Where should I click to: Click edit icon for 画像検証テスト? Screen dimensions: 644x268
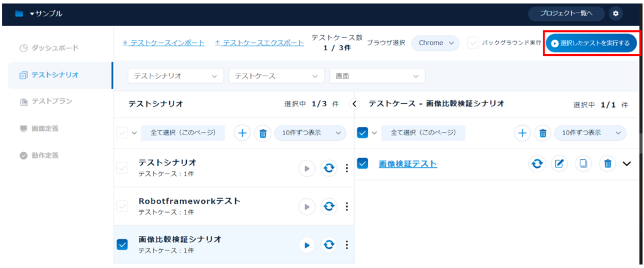coord(559,164)
